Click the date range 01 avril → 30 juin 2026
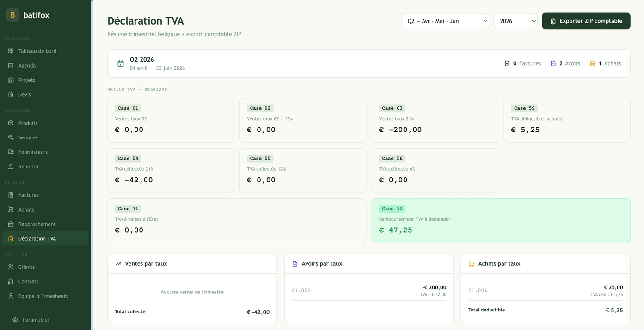Screen dimensions: 644x330 coord(157,68)
